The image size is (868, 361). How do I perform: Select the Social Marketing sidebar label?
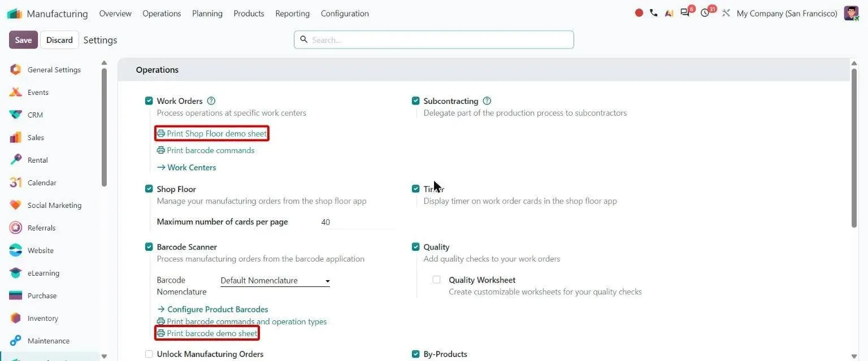coord(54,205)
